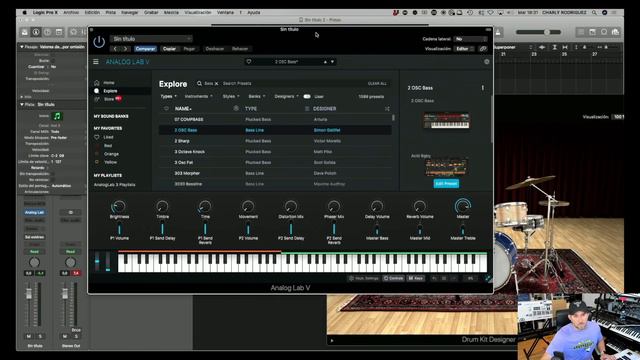Open the Logic Library button
Screen dimensions: 640x360
[x=24, y=32]
